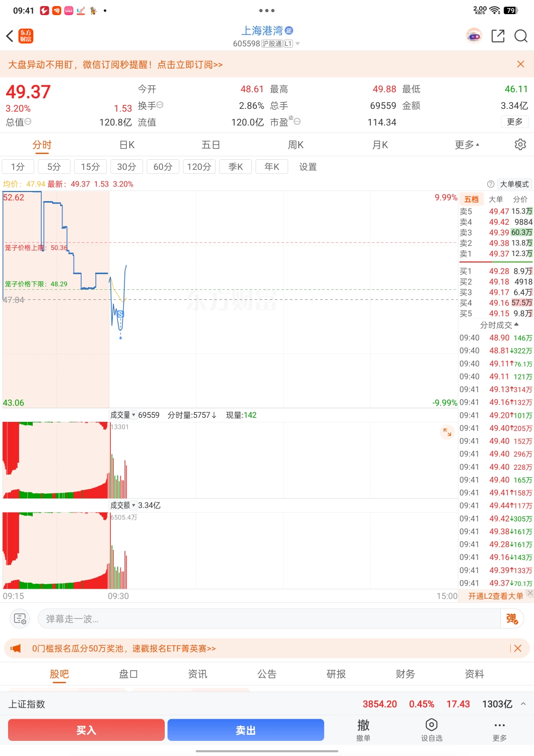Select the 年K period button
This screenshot has height=756, width=534.
point(272,167)
